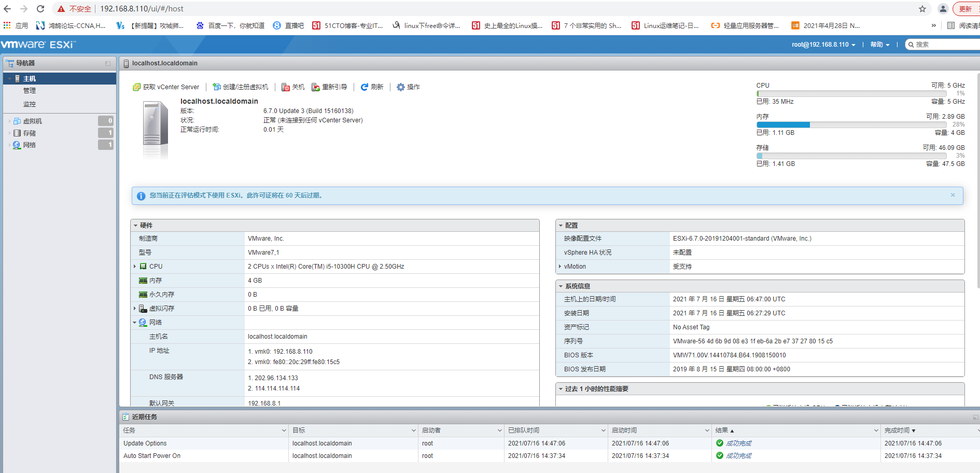The width and height of the screenshot is (980, 473).
Task: Click the 重新引导 reboot button
Action: pos(329,87)
